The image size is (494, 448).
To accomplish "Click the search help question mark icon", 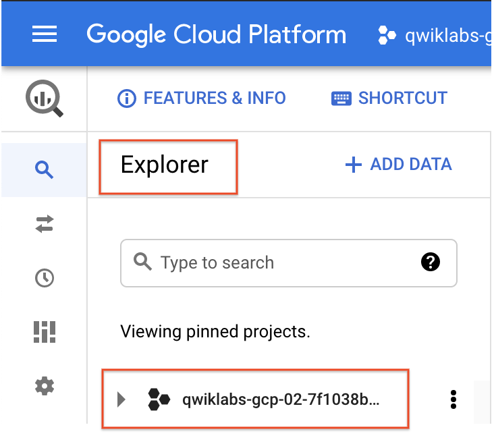I will click(x=431, y=262).
